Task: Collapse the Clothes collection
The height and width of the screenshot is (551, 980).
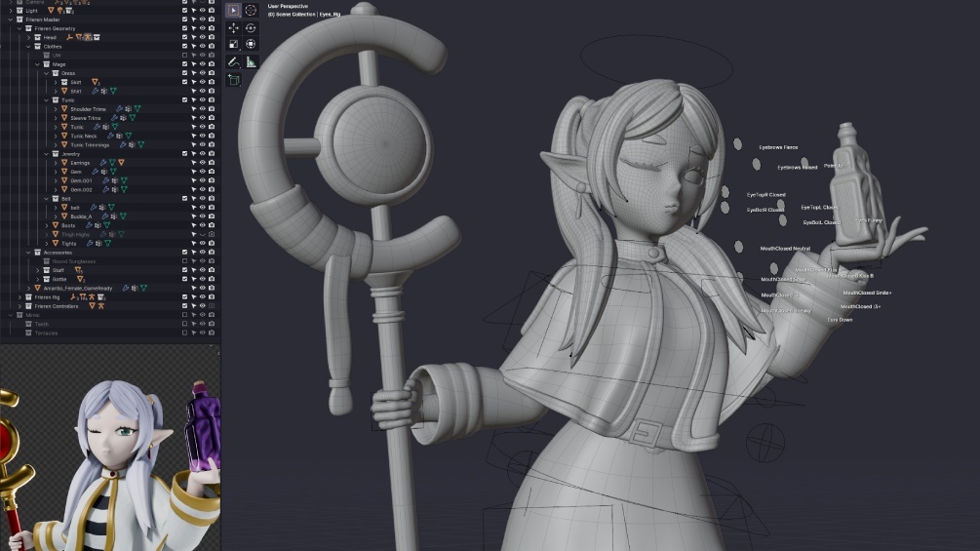Action: [28, 46]
